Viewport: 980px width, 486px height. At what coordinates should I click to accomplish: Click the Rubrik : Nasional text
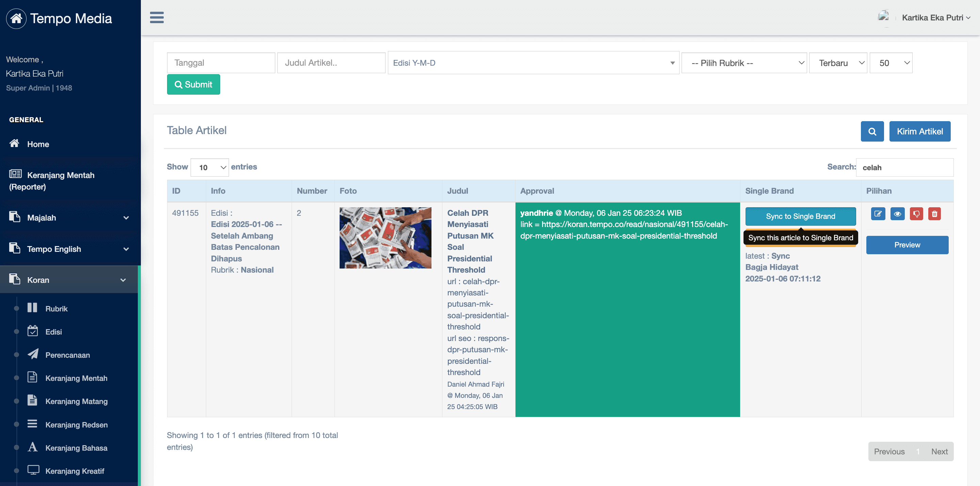[x=242, y=270]
